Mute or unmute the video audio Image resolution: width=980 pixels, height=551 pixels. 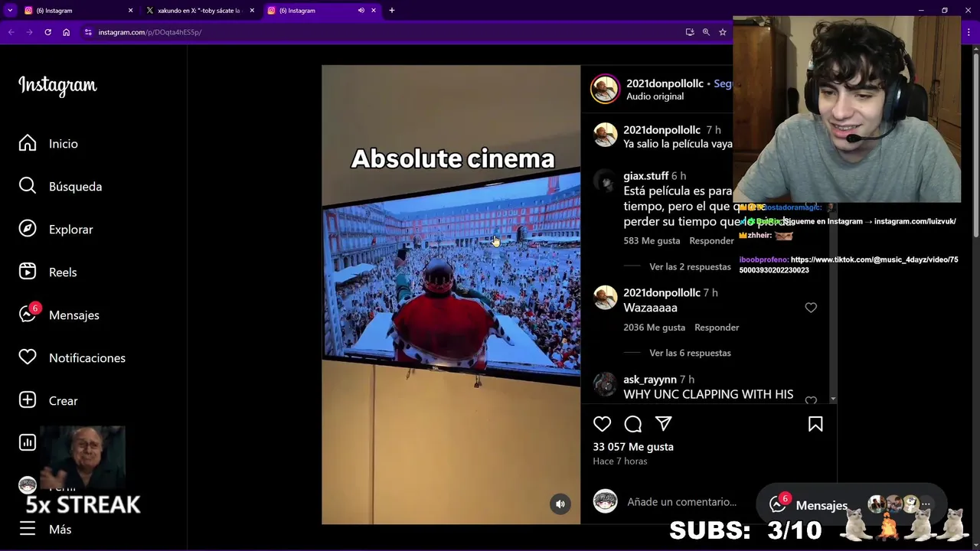(x=560, y=504)
